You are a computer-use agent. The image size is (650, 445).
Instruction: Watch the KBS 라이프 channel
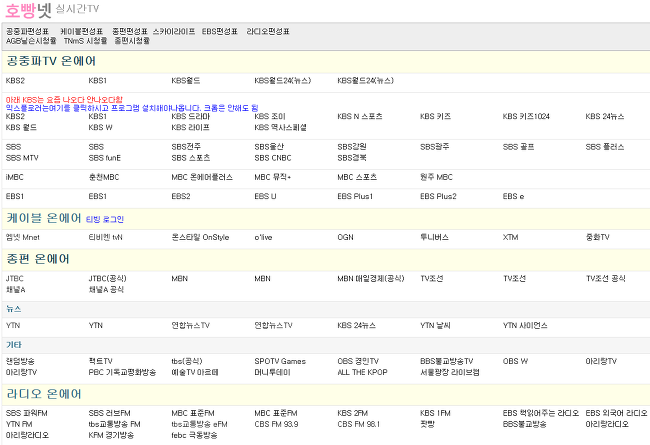tap(190, 127)
